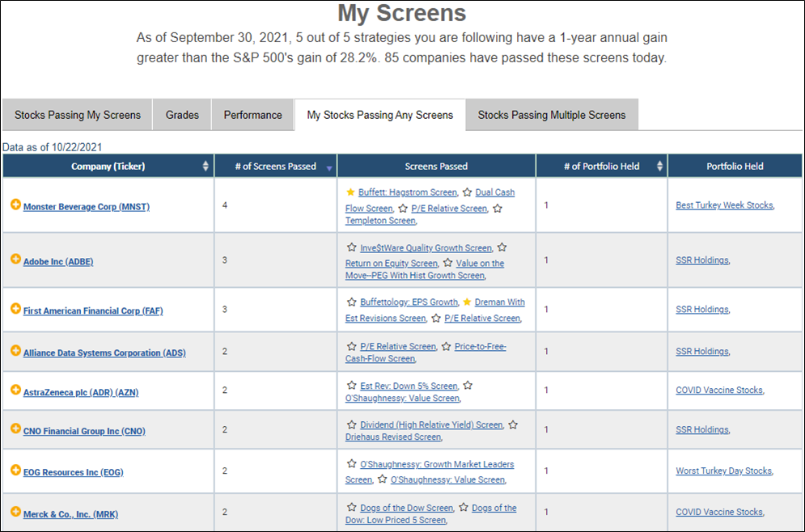Star the Buffettology: EPS Growth screen
805x532 pixels.
pos(352,302)
